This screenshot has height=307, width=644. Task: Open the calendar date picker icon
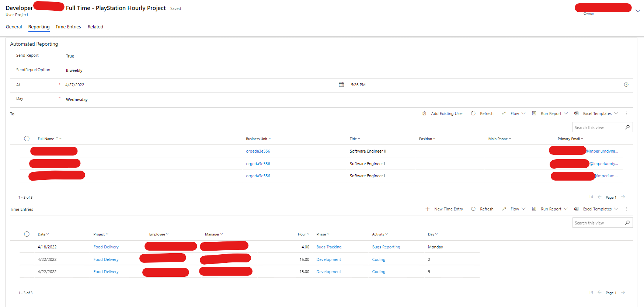click(341, 85)
